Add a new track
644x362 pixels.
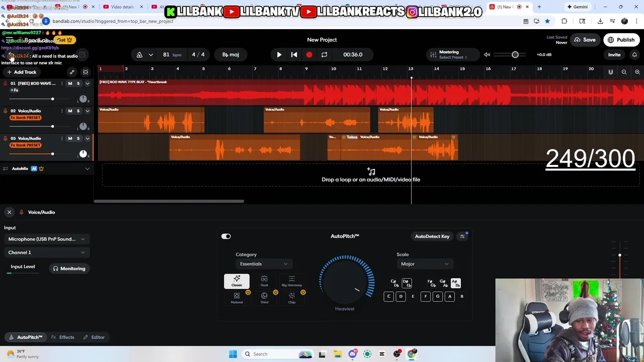22,72
